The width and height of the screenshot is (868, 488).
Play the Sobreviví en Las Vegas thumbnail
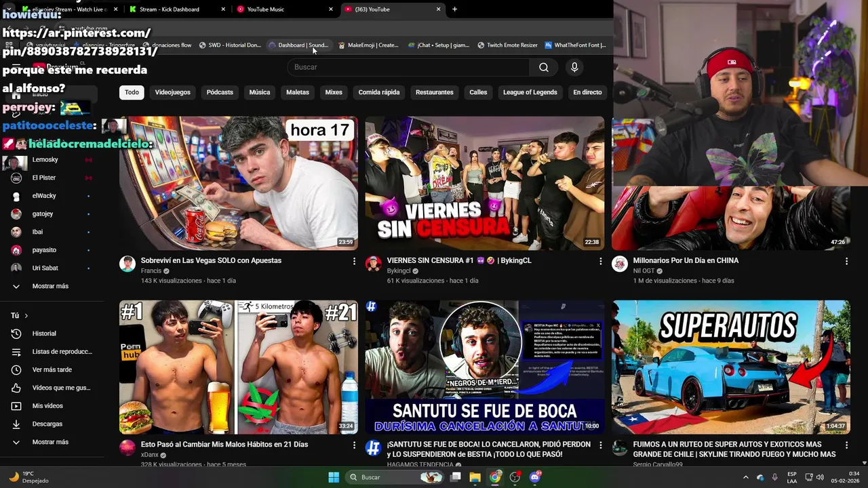tap(239, 183)
